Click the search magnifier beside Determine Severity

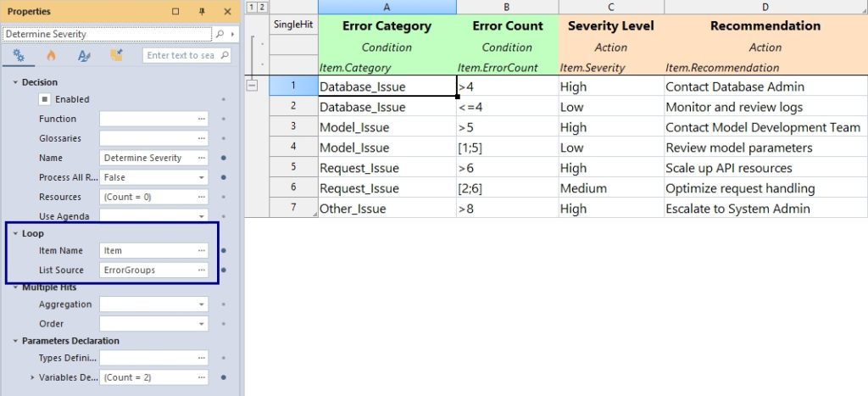click(220, 34)
